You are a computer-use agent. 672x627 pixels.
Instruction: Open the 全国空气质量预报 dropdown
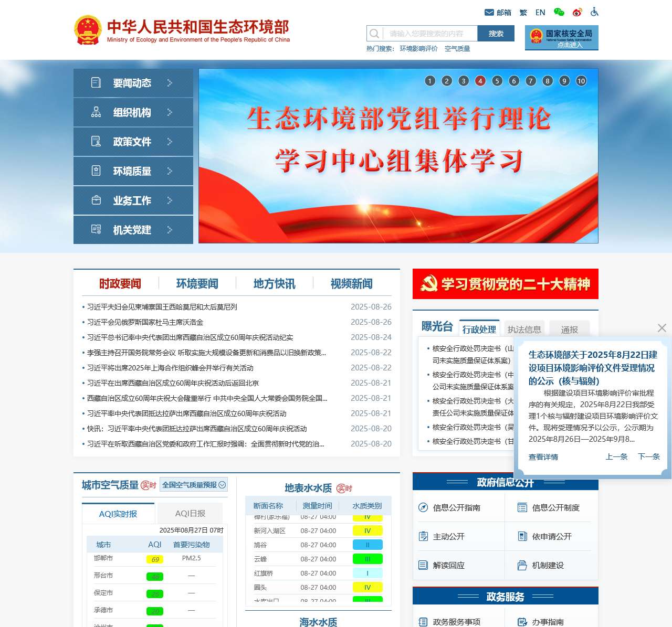(194, 485)
